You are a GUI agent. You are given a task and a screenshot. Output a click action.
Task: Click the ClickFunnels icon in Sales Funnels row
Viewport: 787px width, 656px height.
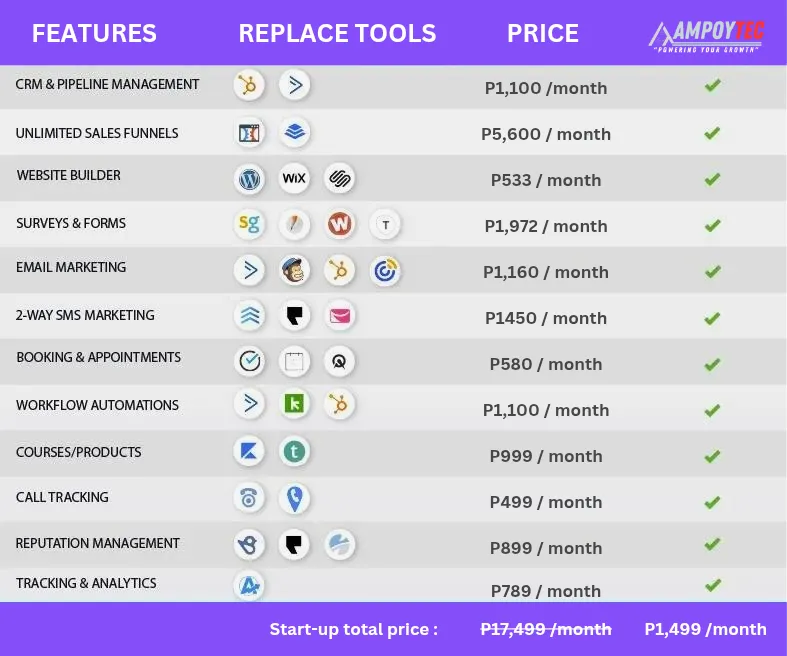249,133
